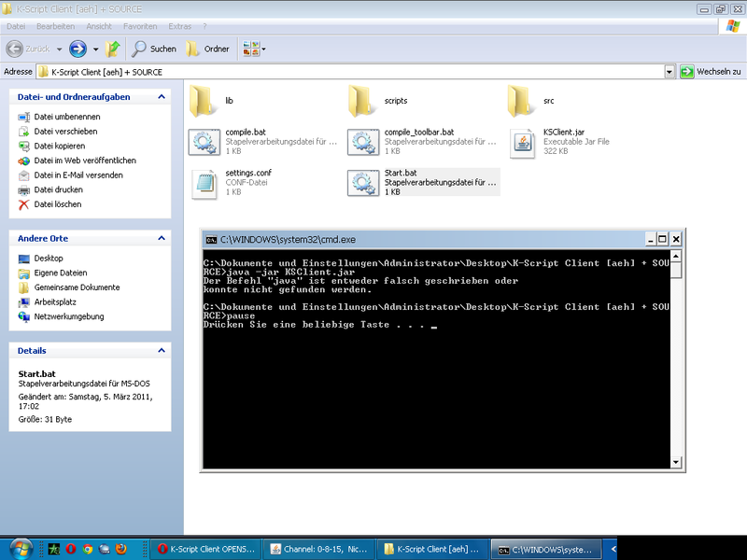This screenshot has height=560, width=747.
Task: Expand the Zurück history dropdown arrow
Action: [59, 49]
